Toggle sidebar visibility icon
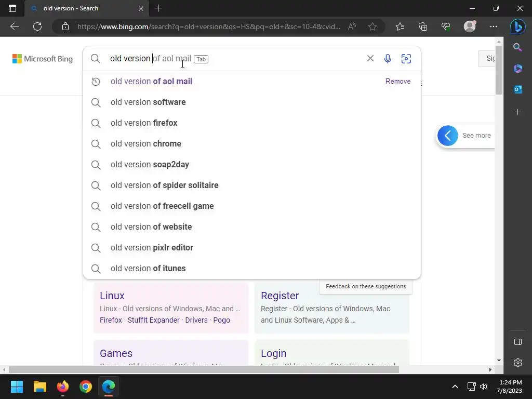Screen dimensions: 532x399 pos(518,342)
